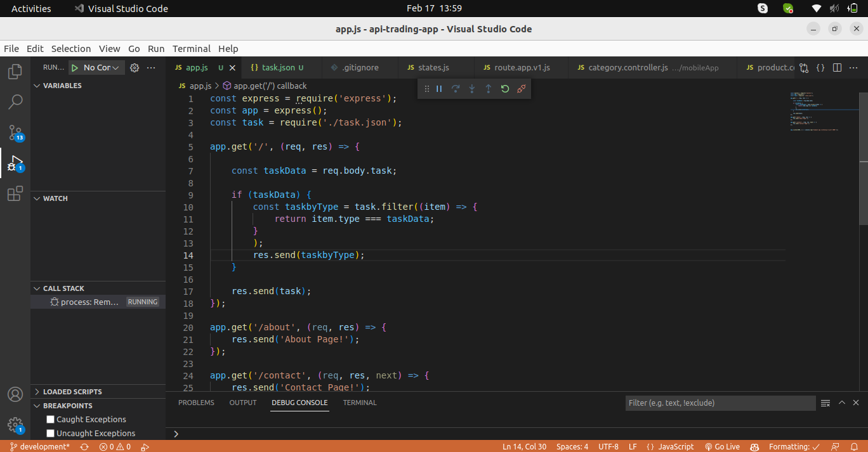Split the editor to the right
This screenshot has height=452, width=868.
point(837,68)
